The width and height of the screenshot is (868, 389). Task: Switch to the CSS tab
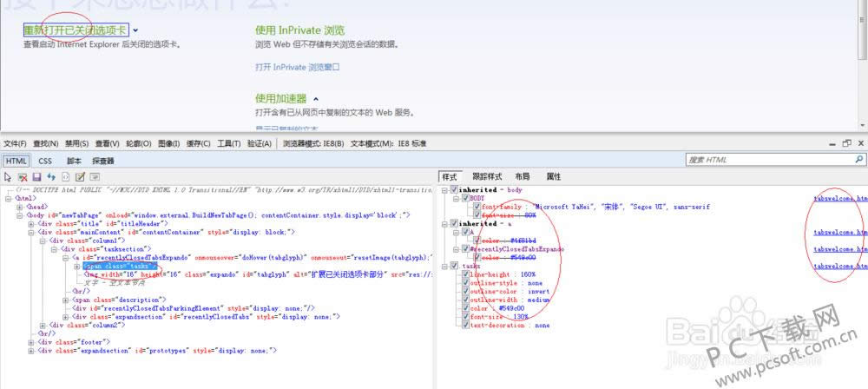[45, 161]
